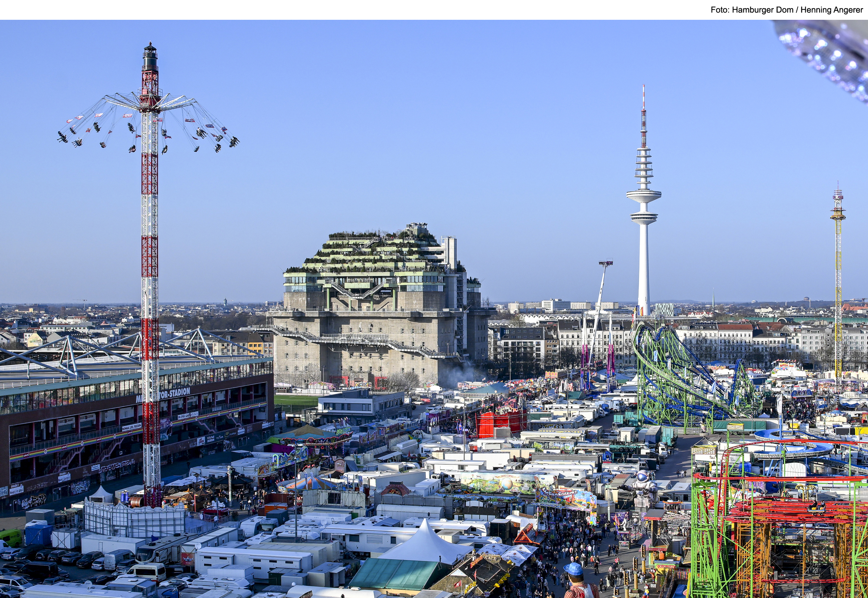Click the white pointed tent at the bottom

tap(426, 543)
